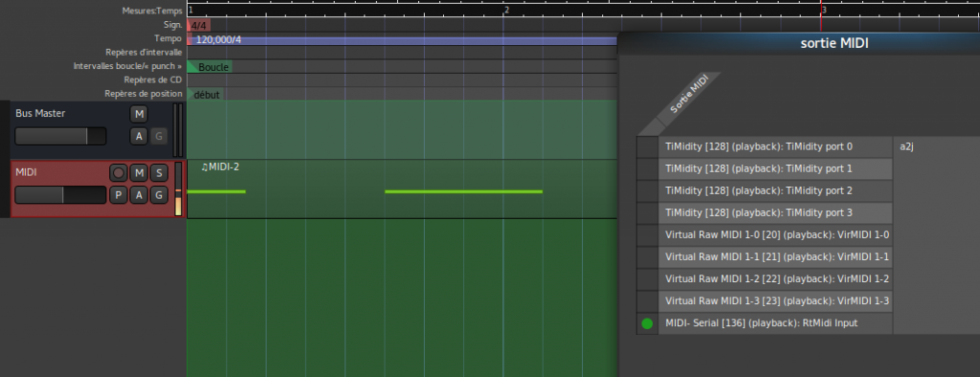
Task: Click the Sign. ruler label
Action: click(173, 25)
